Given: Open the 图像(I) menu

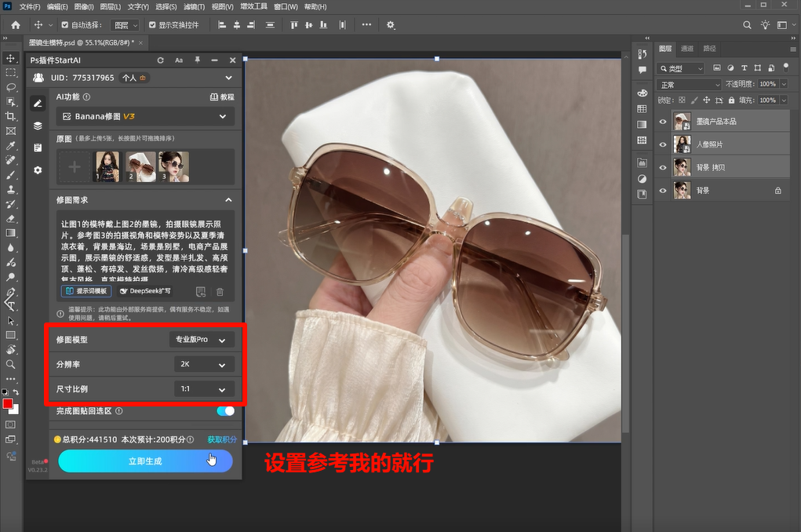Looking at the screenshot, I should point(85,6).
